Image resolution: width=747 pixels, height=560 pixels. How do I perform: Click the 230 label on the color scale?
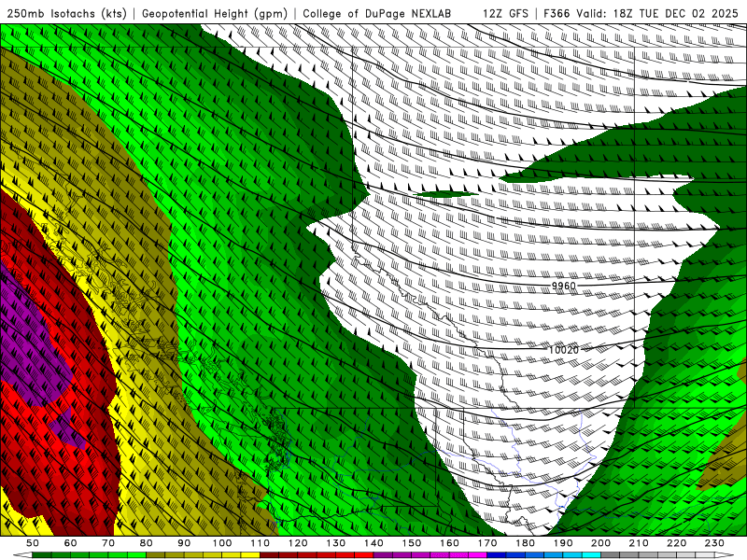(x=714, y=543)
